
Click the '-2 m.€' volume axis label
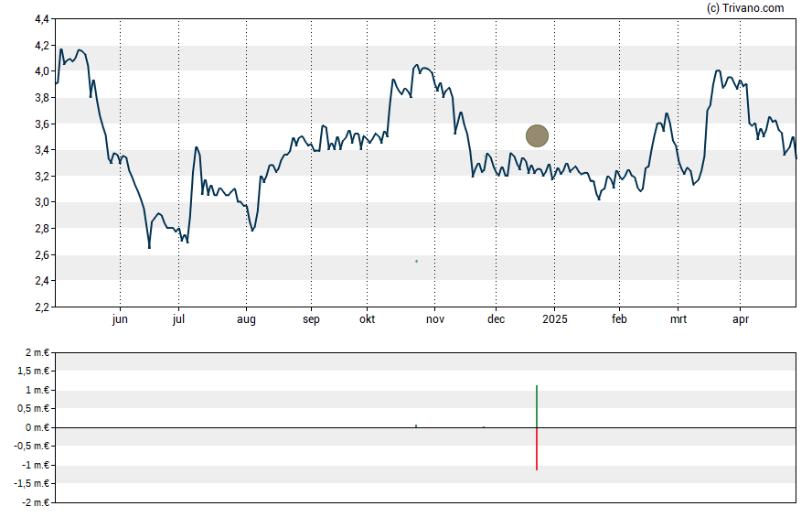[36, 502]
